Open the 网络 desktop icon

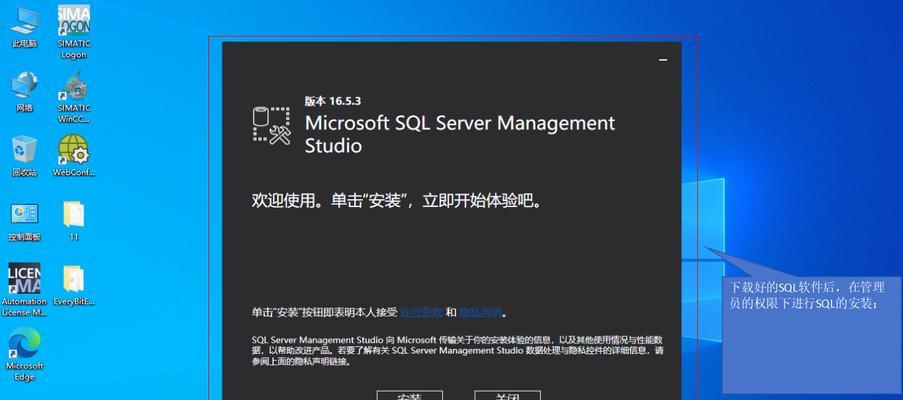(24, 91)
